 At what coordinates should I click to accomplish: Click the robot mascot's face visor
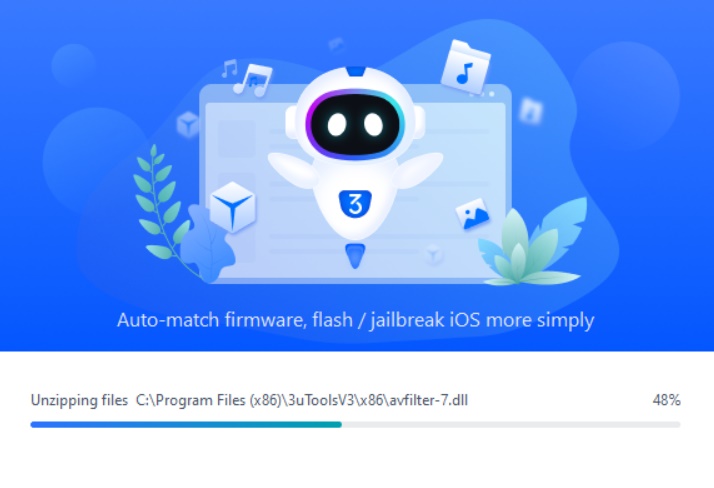click(355, 124)
